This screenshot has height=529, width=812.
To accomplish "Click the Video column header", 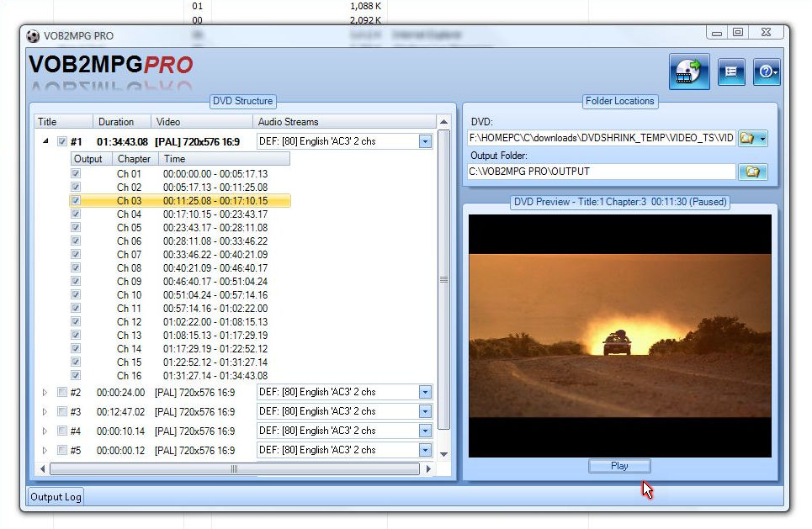I will 201,122.
